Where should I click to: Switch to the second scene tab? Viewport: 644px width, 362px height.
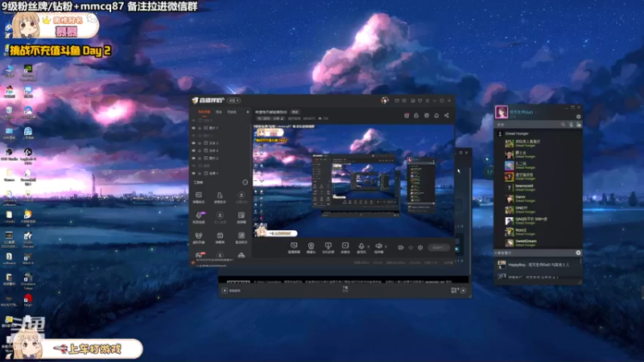(219, 112)
